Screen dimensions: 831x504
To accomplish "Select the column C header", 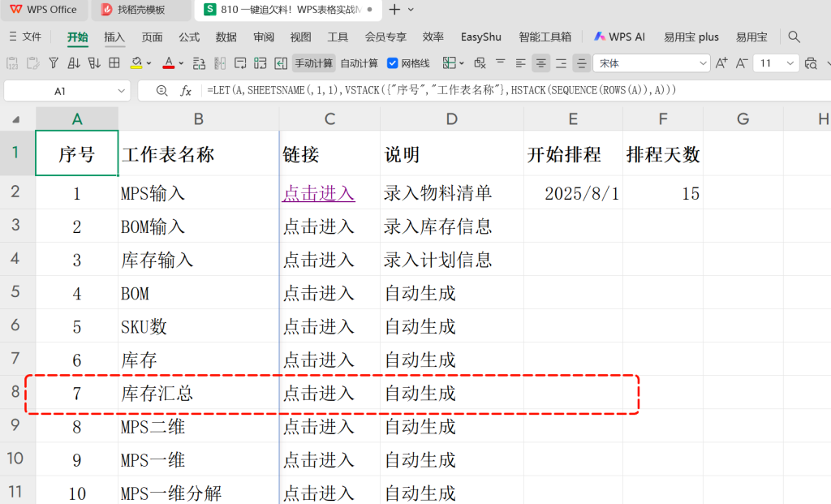I will tap(329, 118).
